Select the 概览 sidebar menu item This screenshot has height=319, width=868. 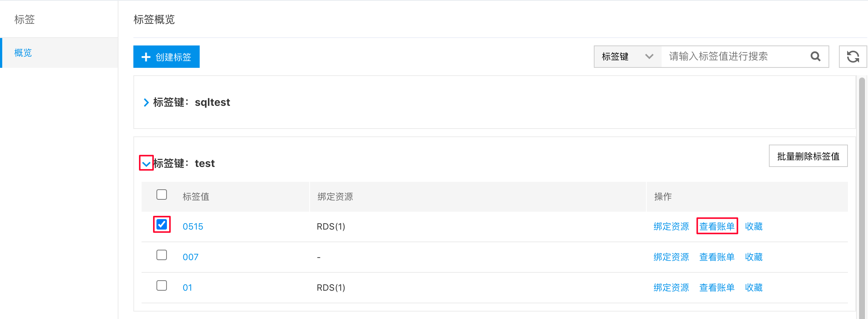[59, 53]
